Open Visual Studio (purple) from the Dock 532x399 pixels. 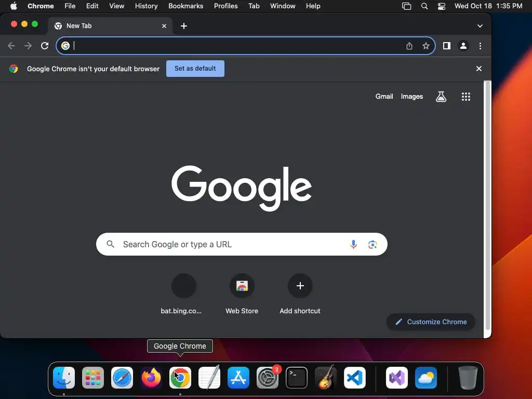click(397, 378)
